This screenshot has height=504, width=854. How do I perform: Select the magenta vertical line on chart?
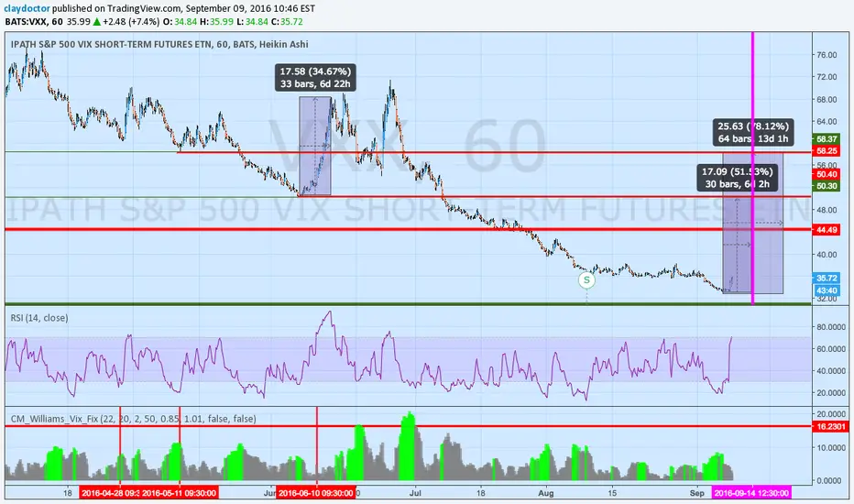click(752, 168)
